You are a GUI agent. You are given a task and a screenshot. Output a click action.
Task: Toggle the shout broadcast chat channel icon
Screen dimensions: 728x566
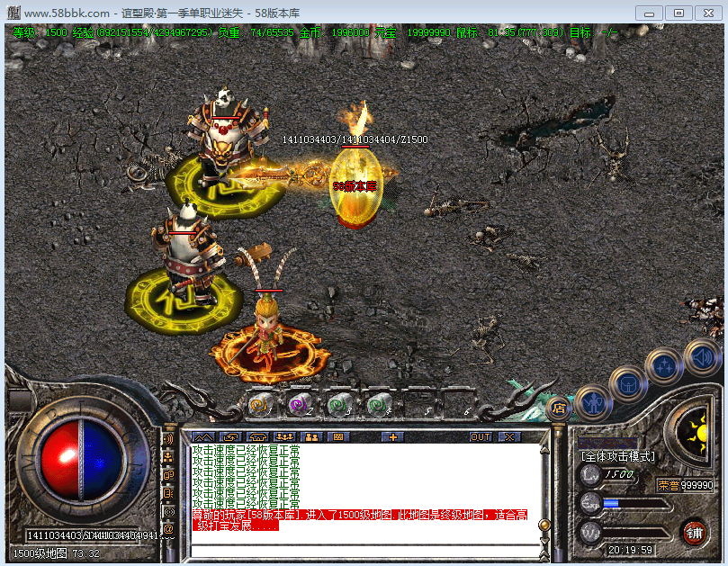(169, 439)
